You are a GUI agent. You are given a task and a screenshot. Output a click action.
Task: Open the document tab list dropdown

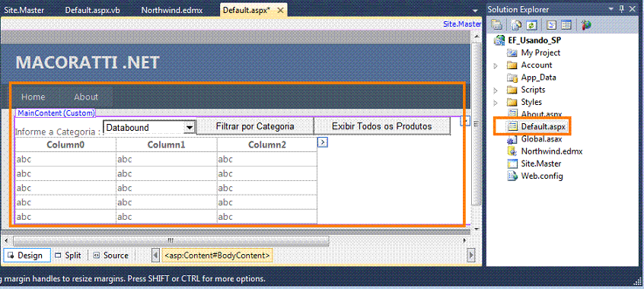pyautogui.click(x=475, y=10)
